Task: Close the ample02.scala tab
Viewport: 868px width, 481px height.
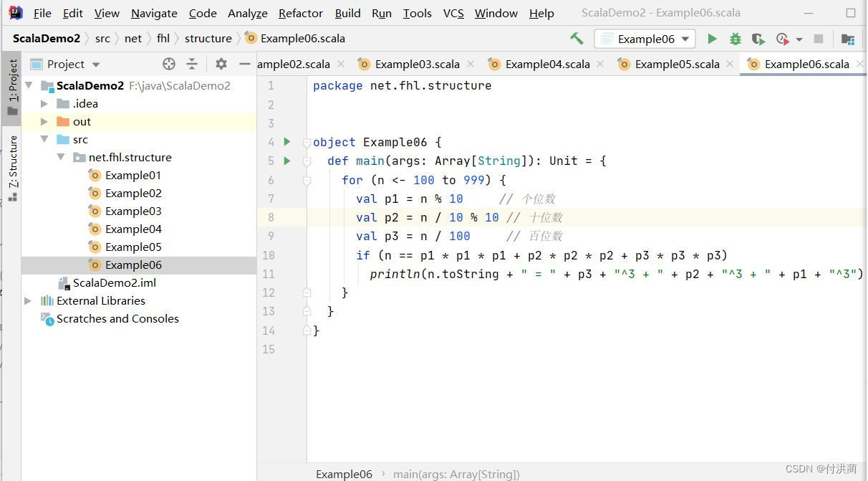Action: point(341,64)
